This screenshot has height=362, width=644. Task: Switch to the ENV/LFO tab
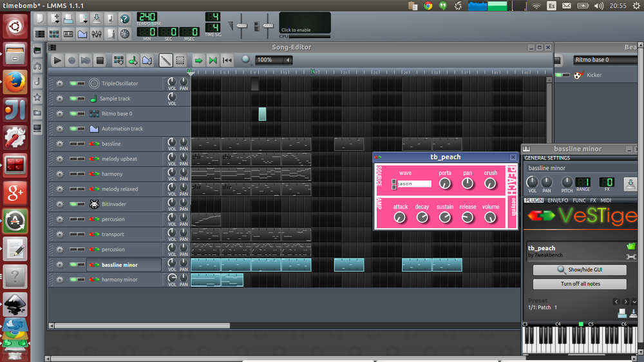pos(558,200)
